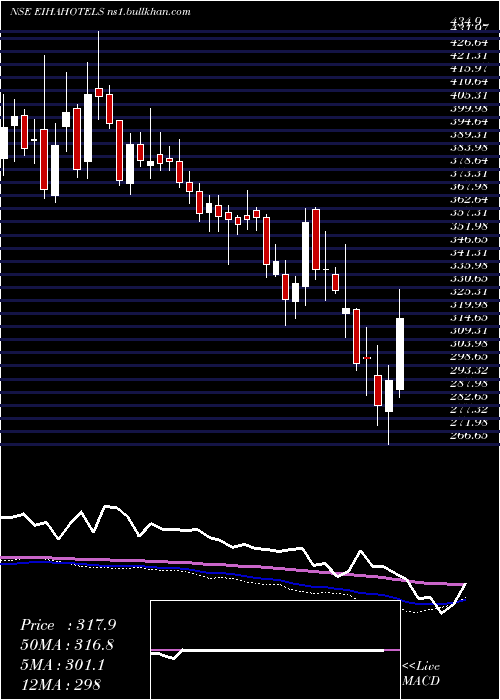The height and width of the screenshot is (700, 500).
Task: Click the 367.98 axis label
Action: point(467,187)
